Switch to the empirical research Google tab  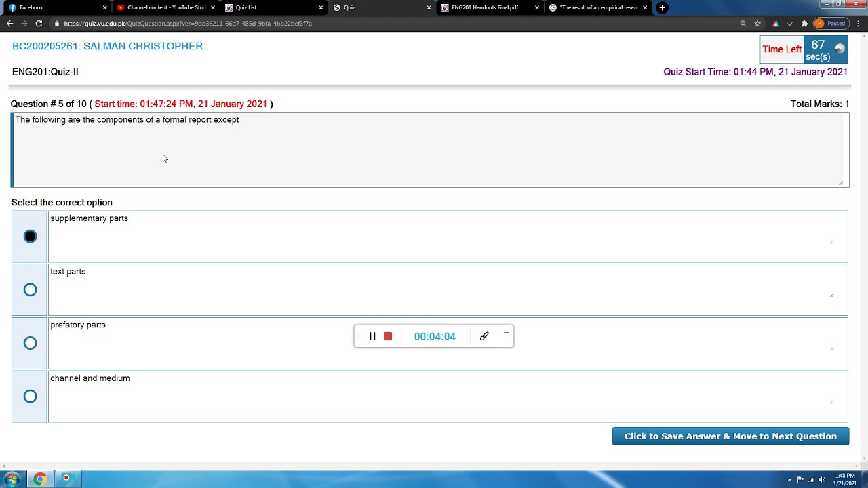(x=598, y=7)
